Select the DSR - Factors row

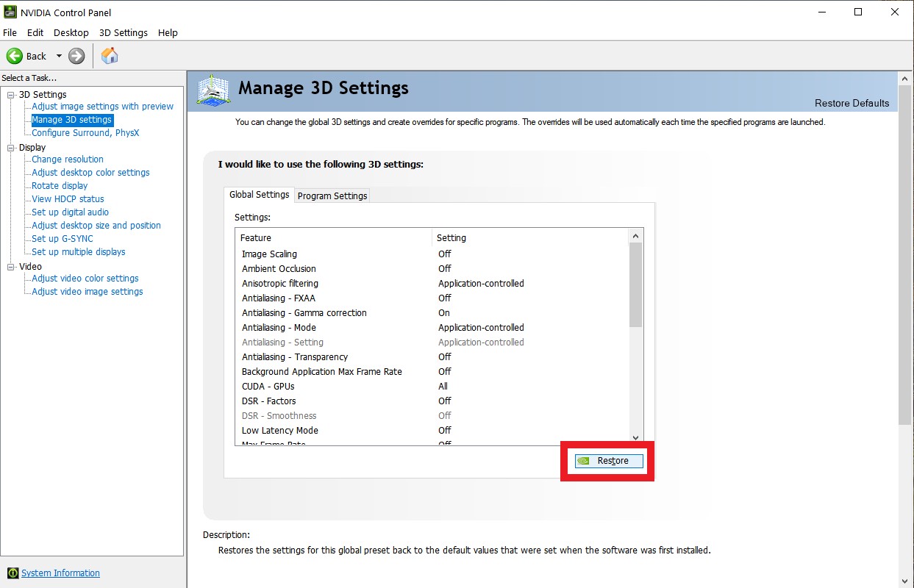[x=432, y=401]
